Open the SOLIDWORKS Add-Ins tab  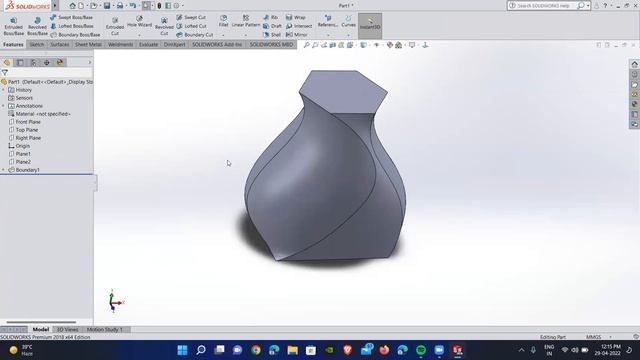tap(217, 44)
